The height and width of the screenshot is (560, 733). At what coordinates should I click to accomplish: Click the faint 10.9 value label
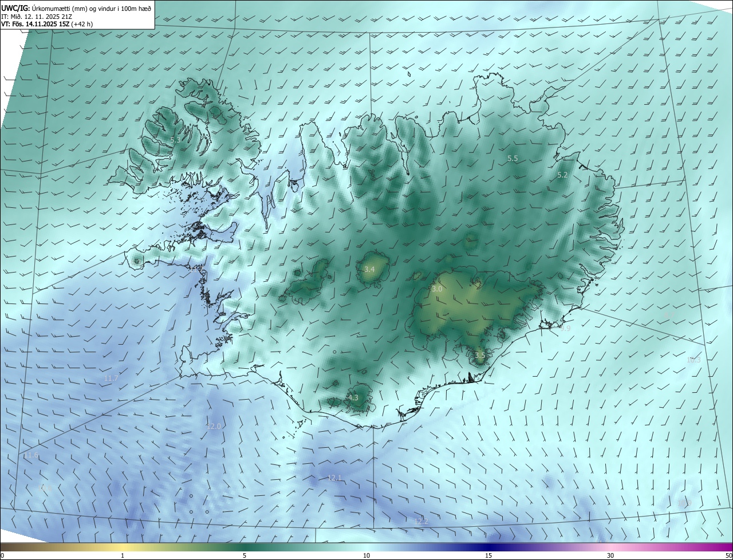(x=684, y=503)
